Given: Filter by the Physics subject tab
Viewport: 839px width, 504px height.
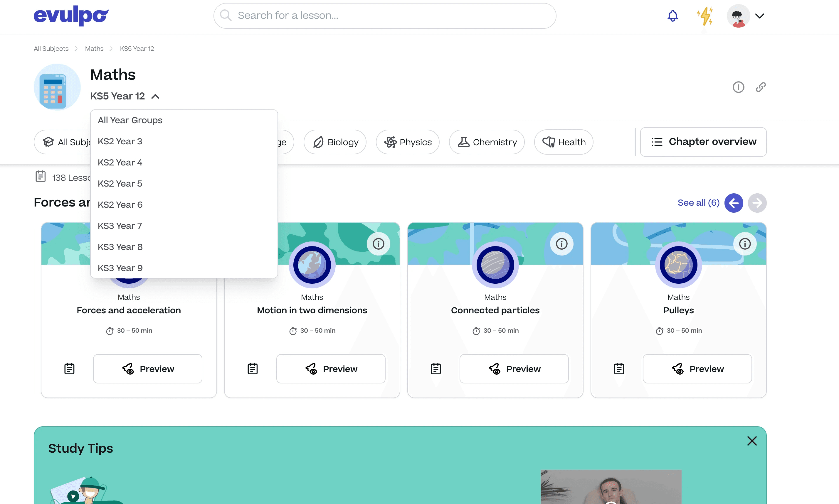Looking at the screenshot, I should (x=408, y=142).
